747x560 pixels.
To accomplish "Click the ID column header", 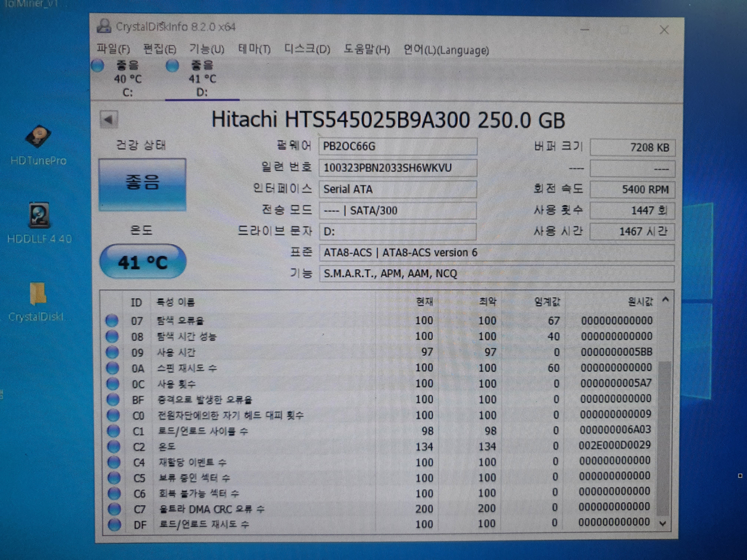I will 136,302.
